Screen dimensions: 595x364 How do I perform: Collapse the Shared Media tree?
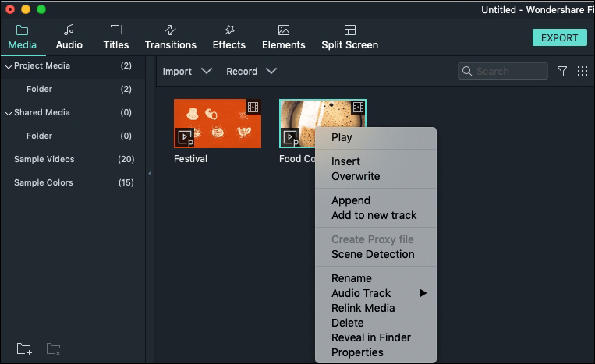[9, 113]
